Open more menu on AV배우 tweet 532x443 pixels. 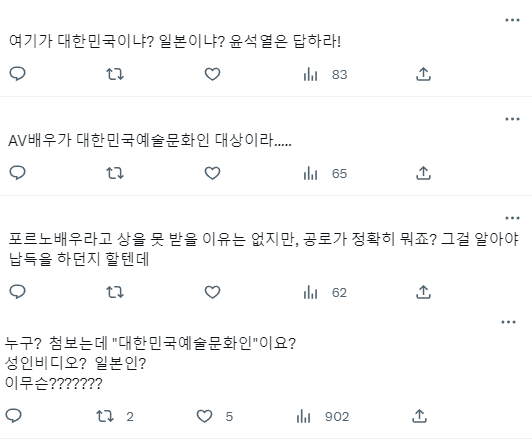512,119
